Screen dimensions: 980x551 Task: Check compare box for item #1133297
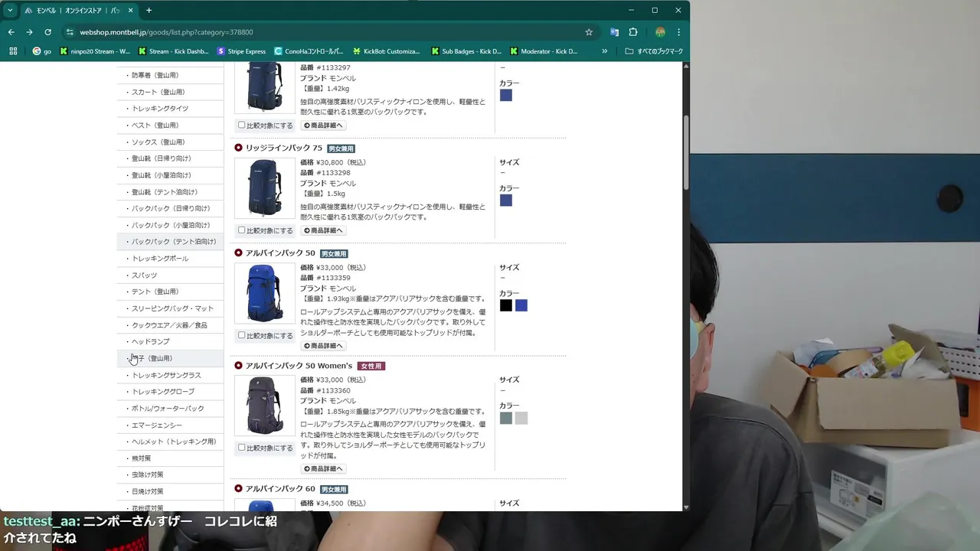coord(242,125)
